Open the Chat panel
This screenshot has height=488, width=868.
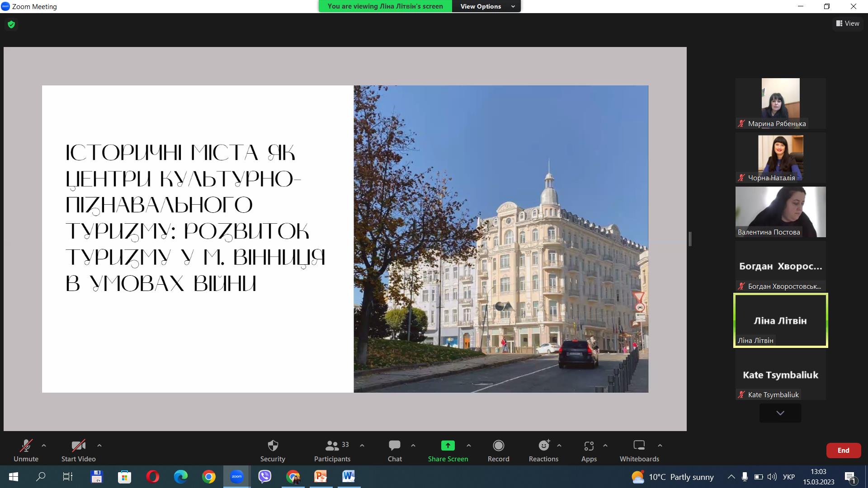pos(394,446)
